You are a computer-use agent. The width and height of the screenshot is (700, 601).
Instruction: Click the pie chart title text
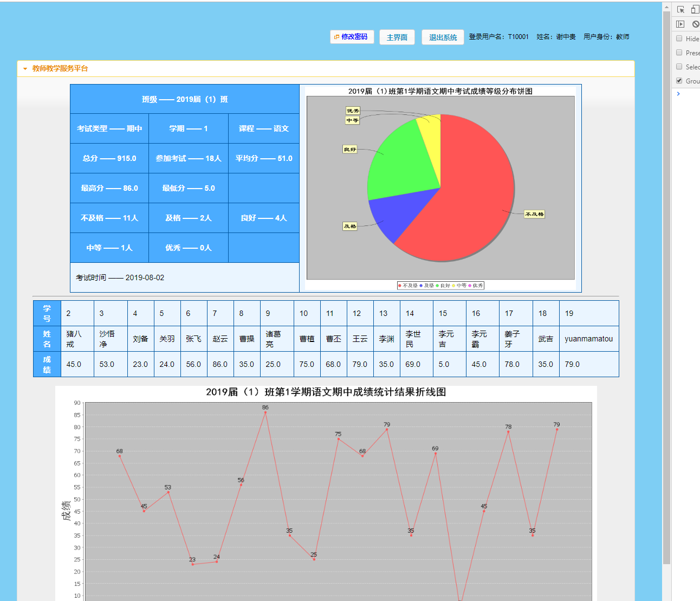[x=440, y=91]
